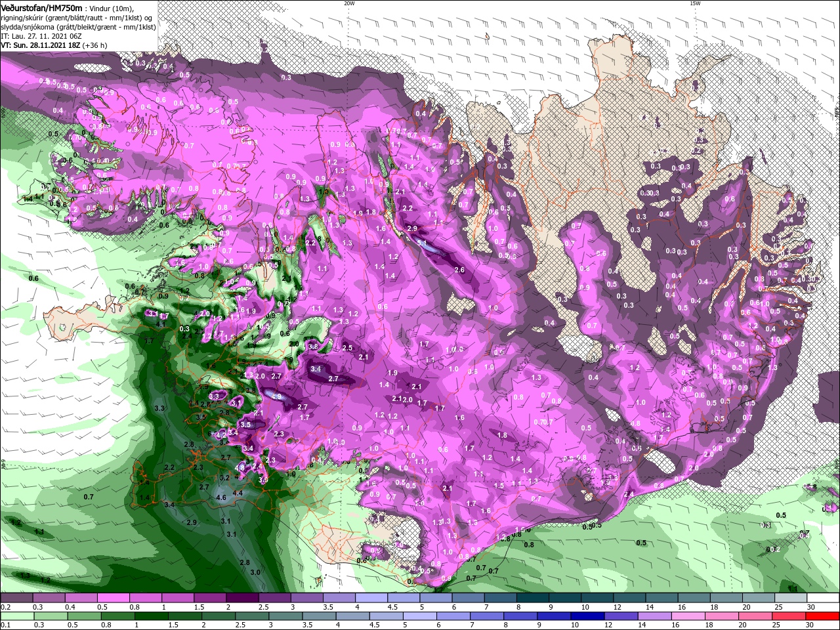Pick the pure red 30 legend swatch
Image resolution: width=840 pixels, height=630 pixels.
tap(822, 616)
